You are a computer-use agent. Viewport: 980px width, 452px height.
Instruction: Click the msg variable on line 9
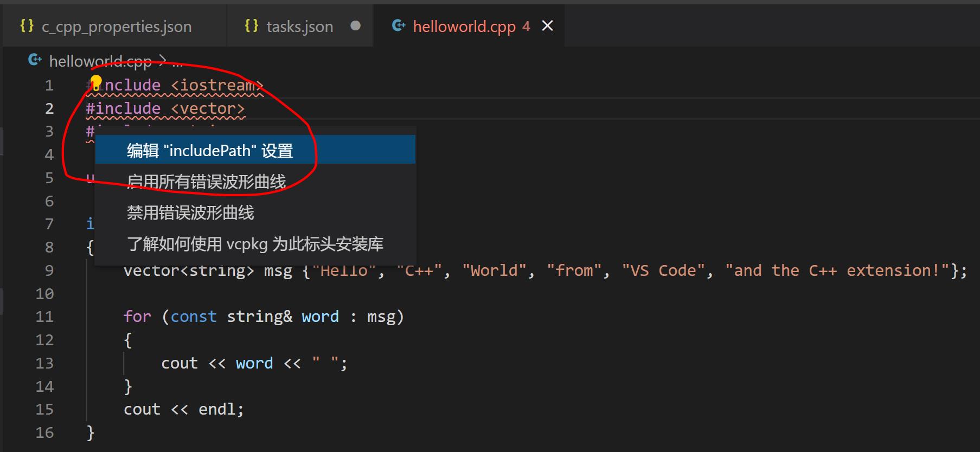click(278, 270)
